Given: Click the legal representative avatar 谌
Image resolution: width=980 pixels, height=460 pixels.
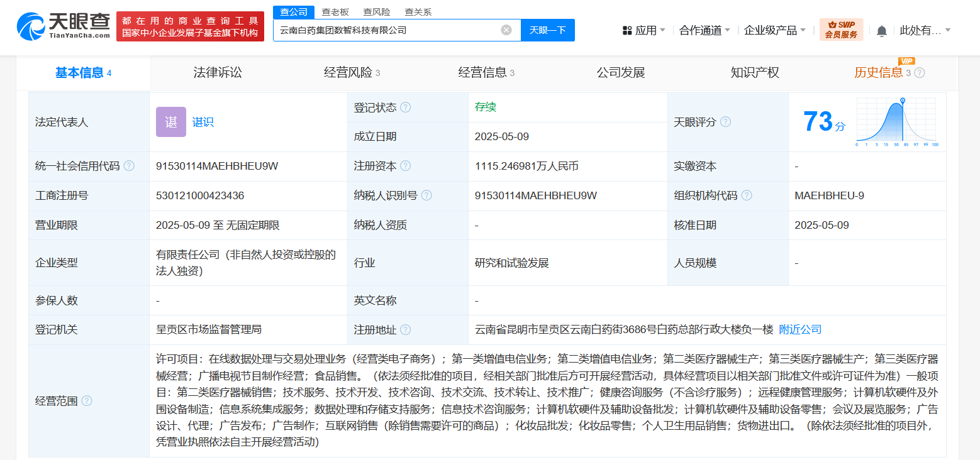Looking at the screenshot, I should (169, 122).
